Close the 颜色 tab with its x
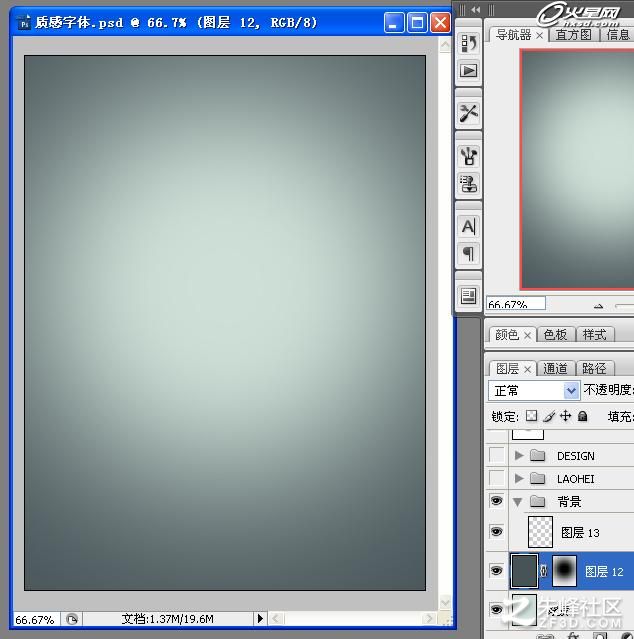 click(x=527, y=335)
